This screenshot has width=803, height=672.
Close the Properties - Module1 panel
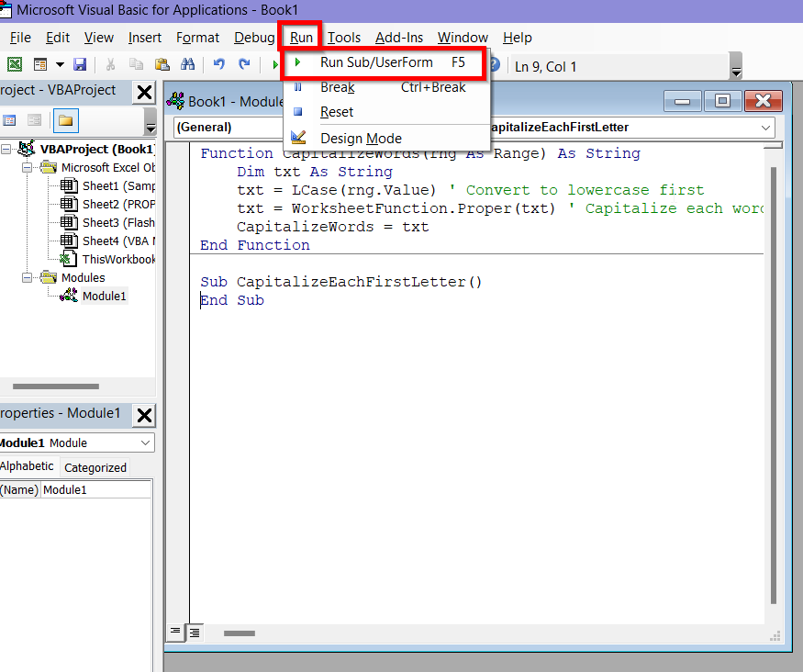pyautogui.click(x=144, y=415)
